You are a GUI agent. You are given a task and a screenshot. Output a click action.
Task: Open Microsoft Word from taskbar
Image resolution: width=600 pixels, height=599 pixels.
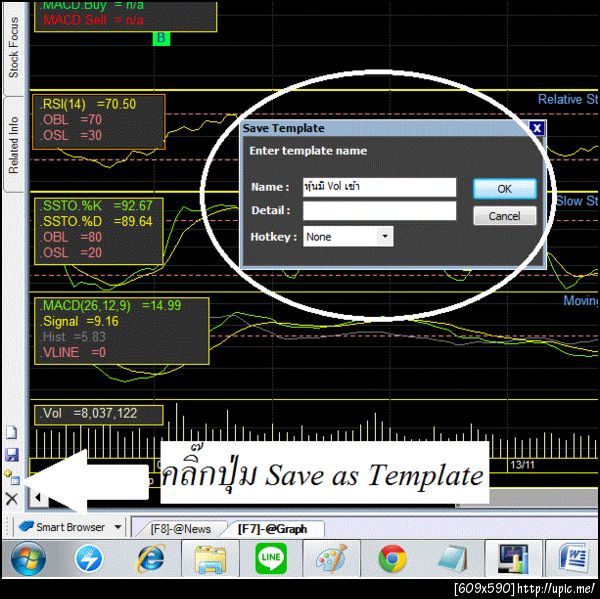pos(573,559)
